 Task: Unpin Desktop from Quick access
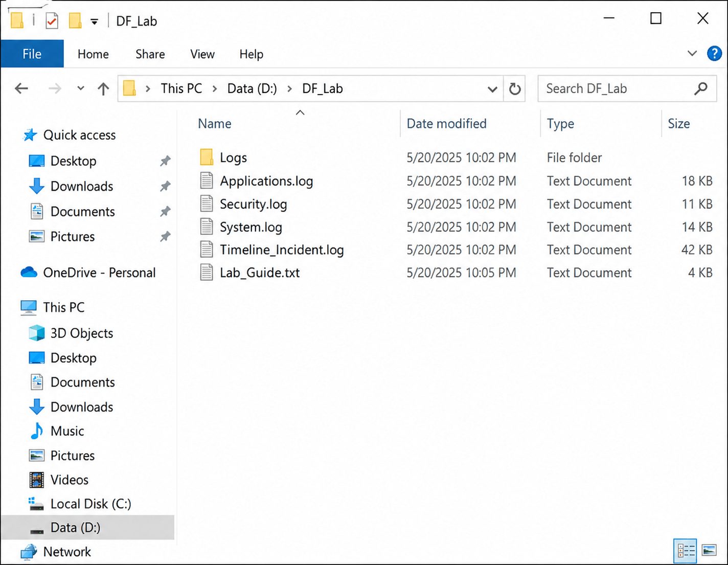tap(165, 161)
